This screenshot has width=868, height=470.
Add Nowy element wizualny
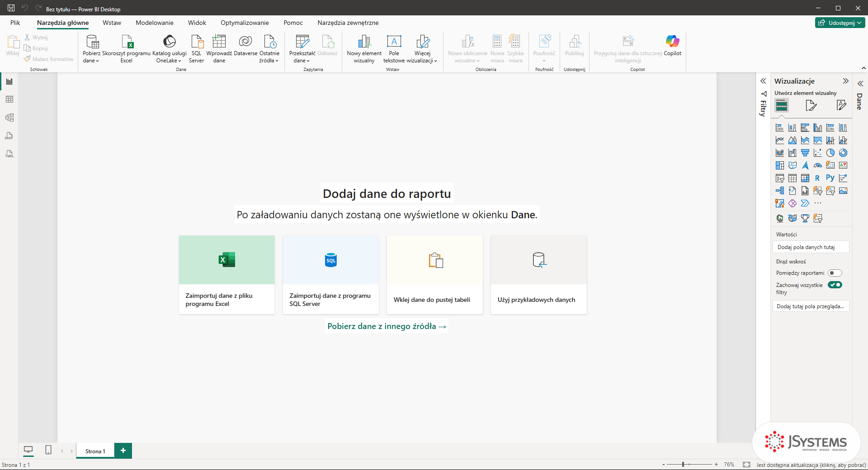[364, 49]
